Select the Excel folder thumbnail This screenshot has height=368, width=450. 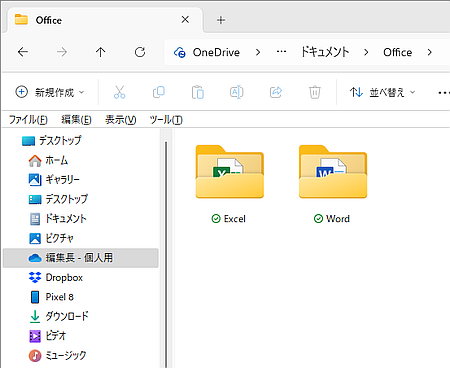(x=230, y=172)
